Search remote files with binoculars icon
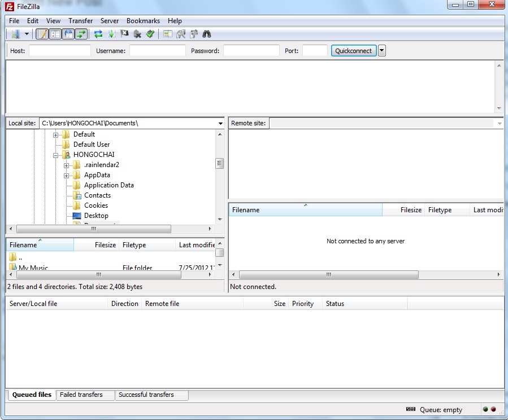508x420 pixels. pyautogui.click(x=207, y=34)
